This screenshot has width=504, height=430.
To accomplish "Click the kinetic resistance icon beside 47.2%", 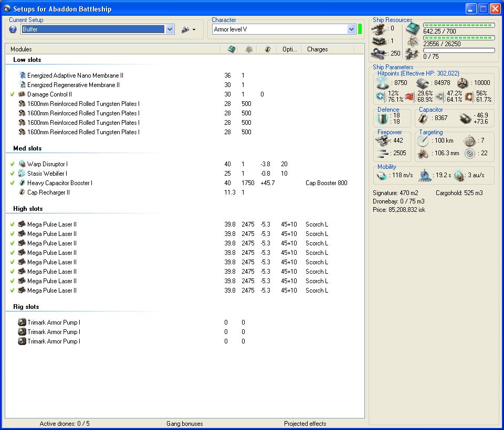I will tap(440, 96).
